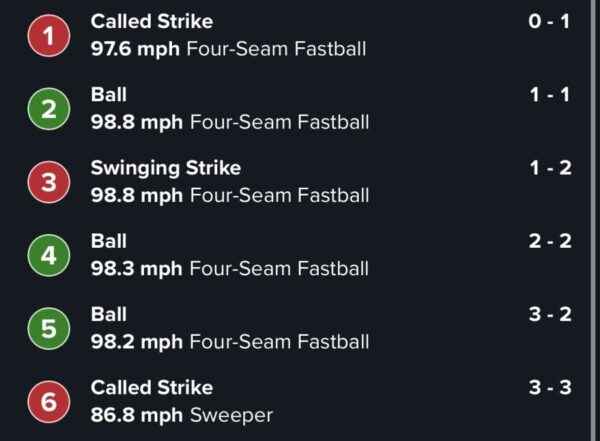This screenshot has width=600, height=441.
Task: Tap the 2 - 2 count
Action: 549,240
